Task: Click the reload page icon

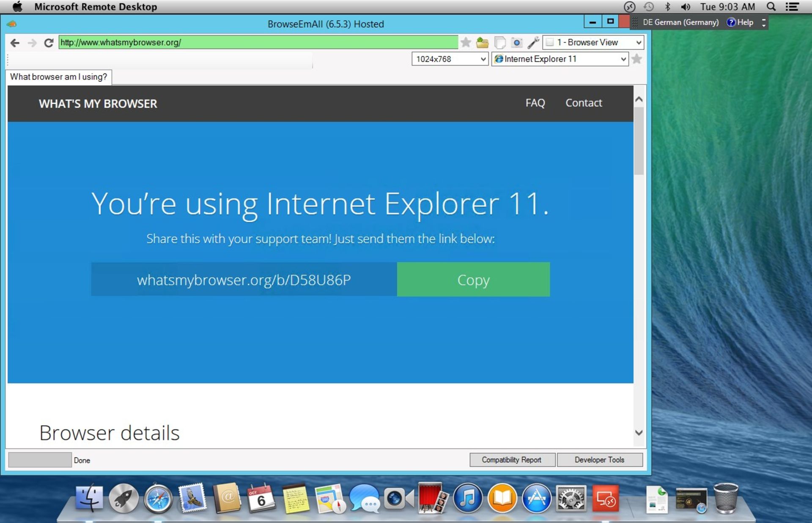Action: click(x=49, y=43)
